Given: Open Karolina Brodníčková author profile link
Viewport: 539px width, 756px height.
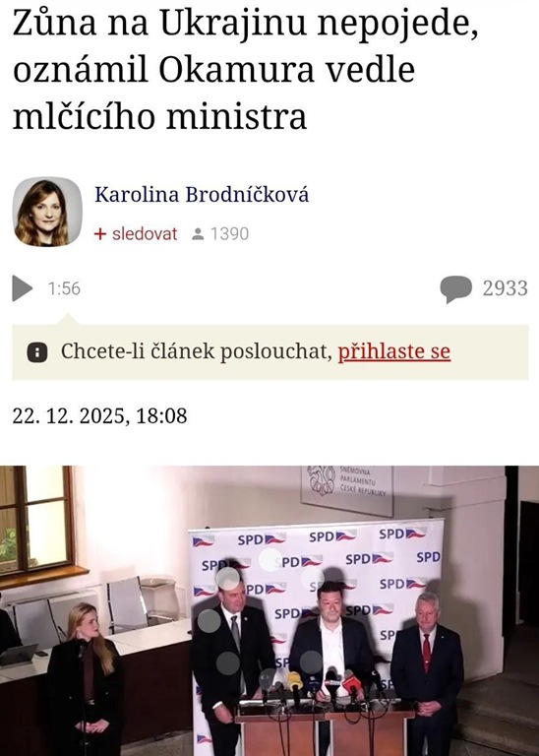Looking at the screenshot, I should (x=202, y=195).
